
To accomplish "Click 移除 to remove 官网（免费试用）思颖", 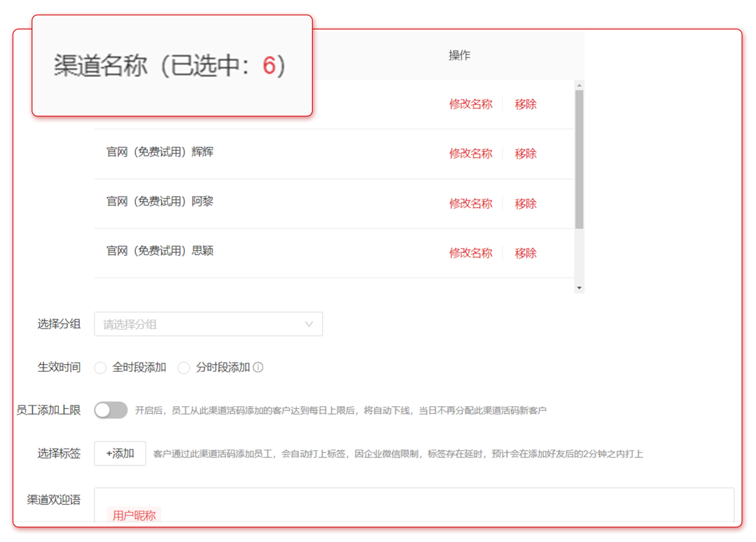I will click(x=526, y=253).
